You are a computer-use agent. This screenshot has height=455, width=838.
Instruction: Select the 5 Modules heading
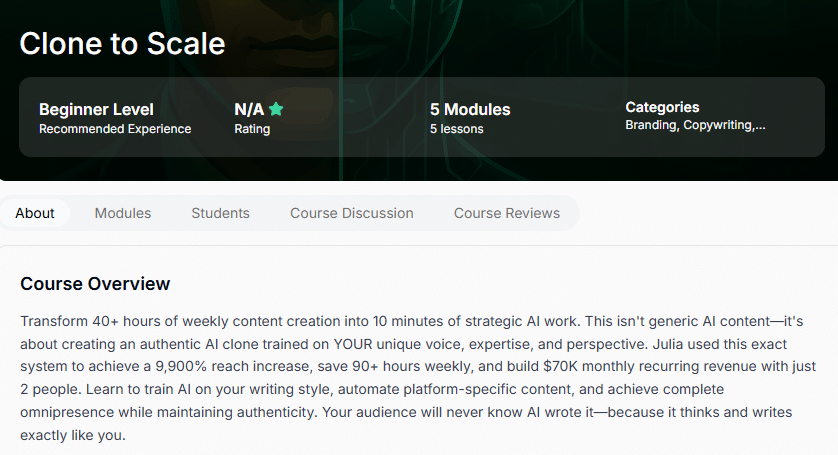470,110
